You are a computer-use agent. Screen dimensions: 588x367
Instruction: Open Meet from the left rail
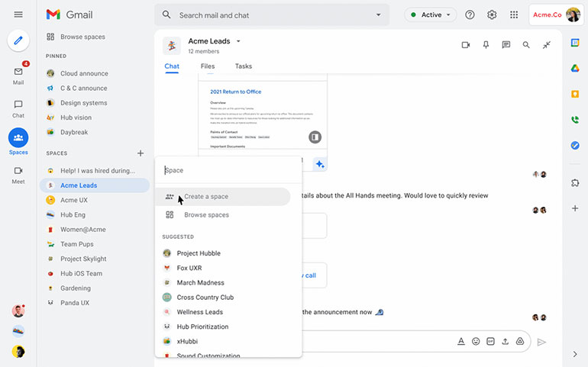pyautogui.click(x=18, y=175)
